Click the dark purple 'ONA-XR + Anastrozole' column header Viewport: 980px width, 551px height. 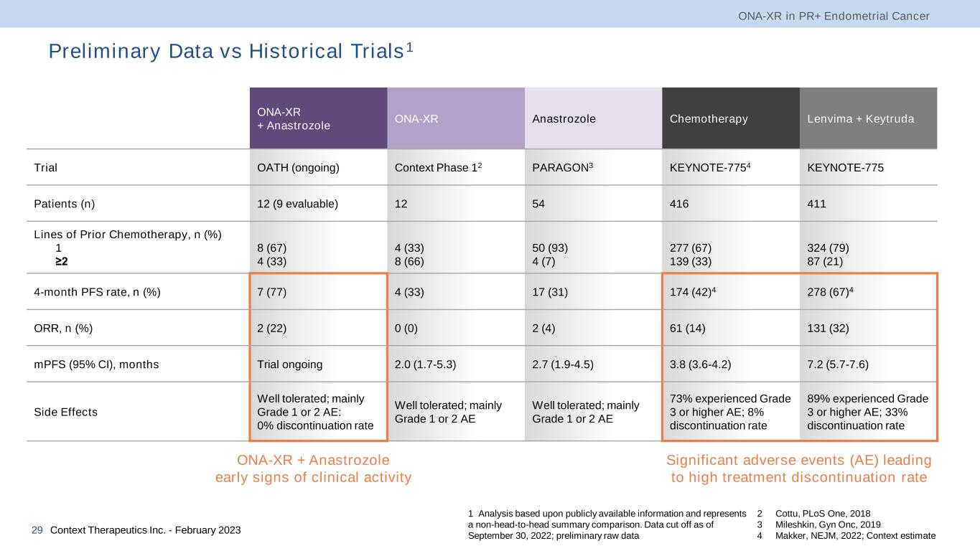[x=318, y=118]
